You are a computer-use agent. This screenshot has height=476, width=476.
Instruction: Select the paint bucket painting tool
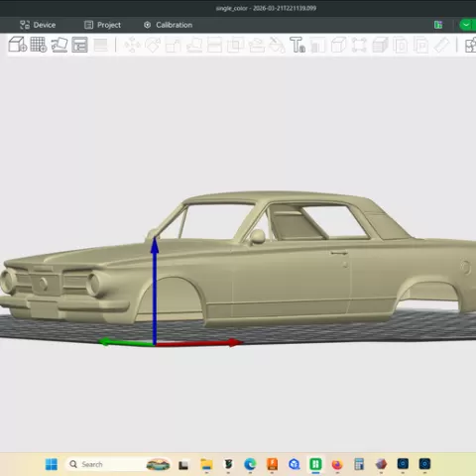click(x=277, y=45)
